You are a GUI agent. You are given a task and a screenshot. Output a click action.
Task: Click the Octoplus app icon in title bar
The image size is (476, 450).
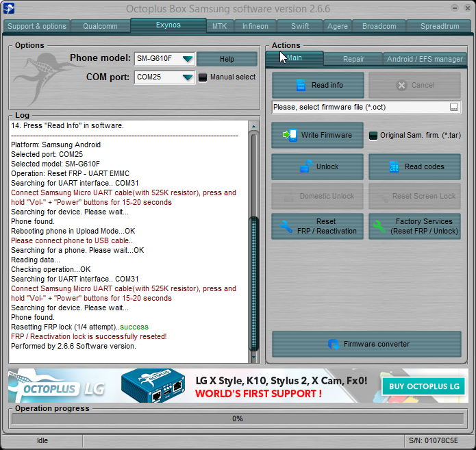[x=8, y=8]
